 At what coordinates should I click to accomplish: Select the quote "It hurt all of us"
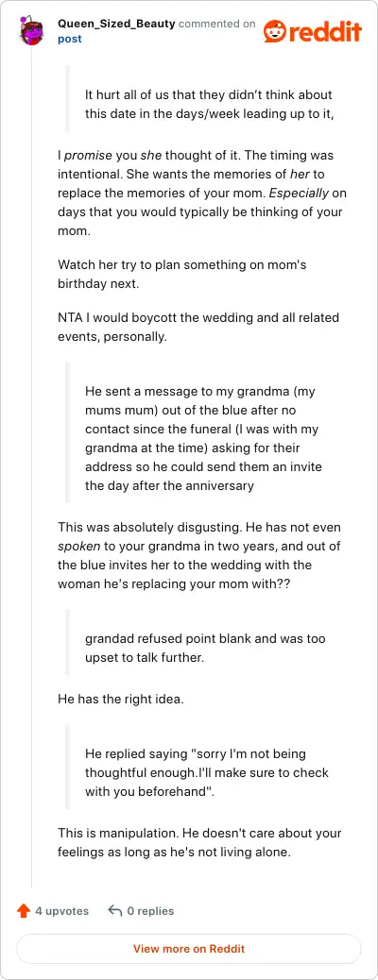209,105
